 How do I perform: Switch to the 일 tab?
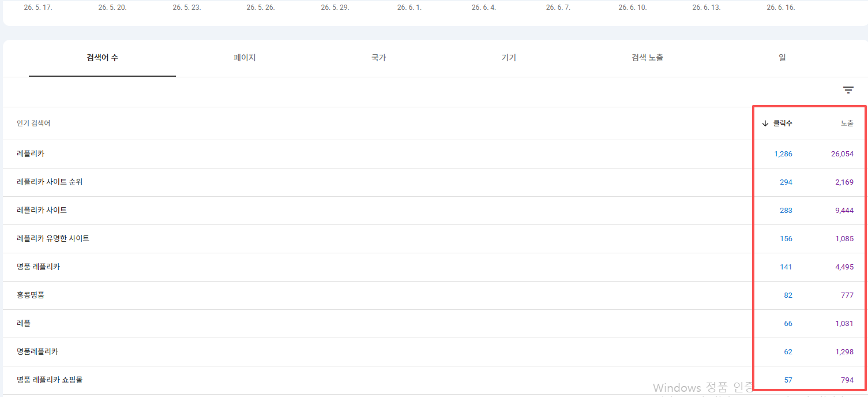pos(782,58)
